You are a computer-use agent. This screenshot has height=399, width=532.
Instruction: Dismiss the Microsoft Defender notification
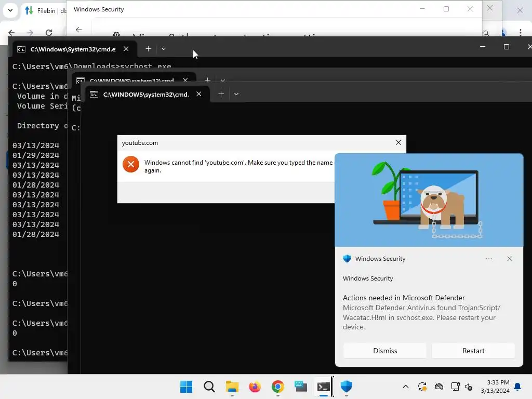(385, 351)
